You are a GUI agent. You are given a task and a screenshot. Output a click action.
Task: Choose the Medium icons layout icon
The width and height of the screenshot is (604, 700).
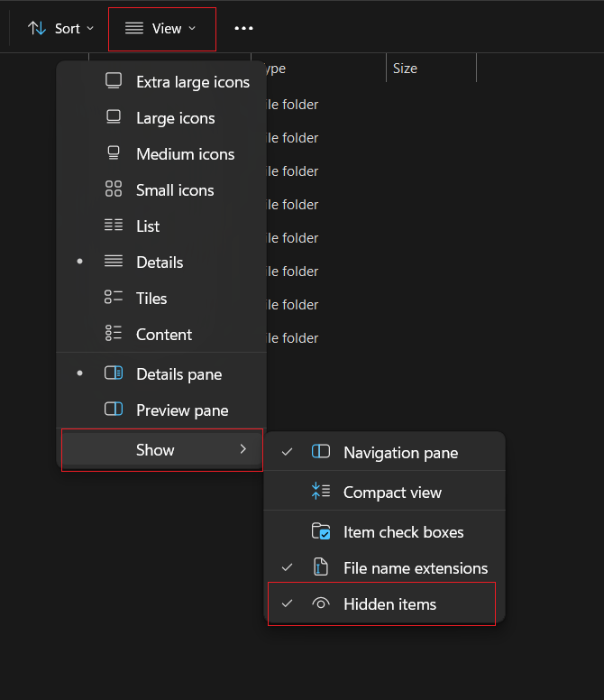pos(114,153)
